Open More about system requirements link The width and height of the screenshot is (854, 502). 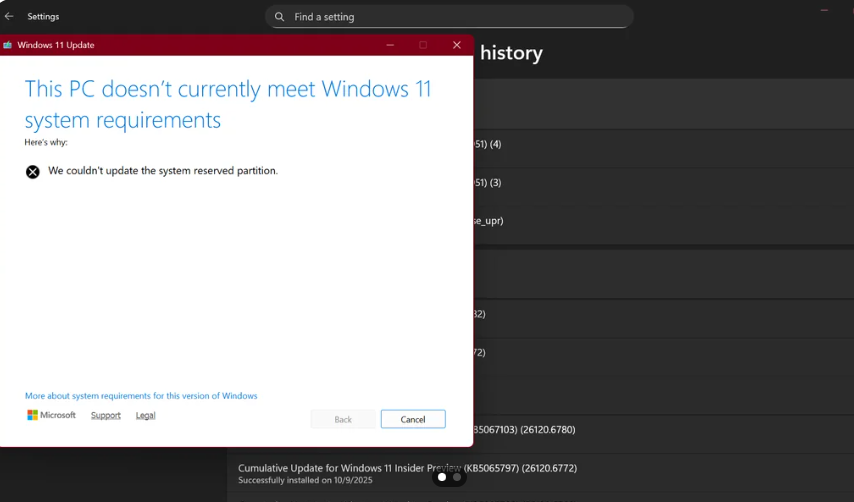[x=141, y=396]
